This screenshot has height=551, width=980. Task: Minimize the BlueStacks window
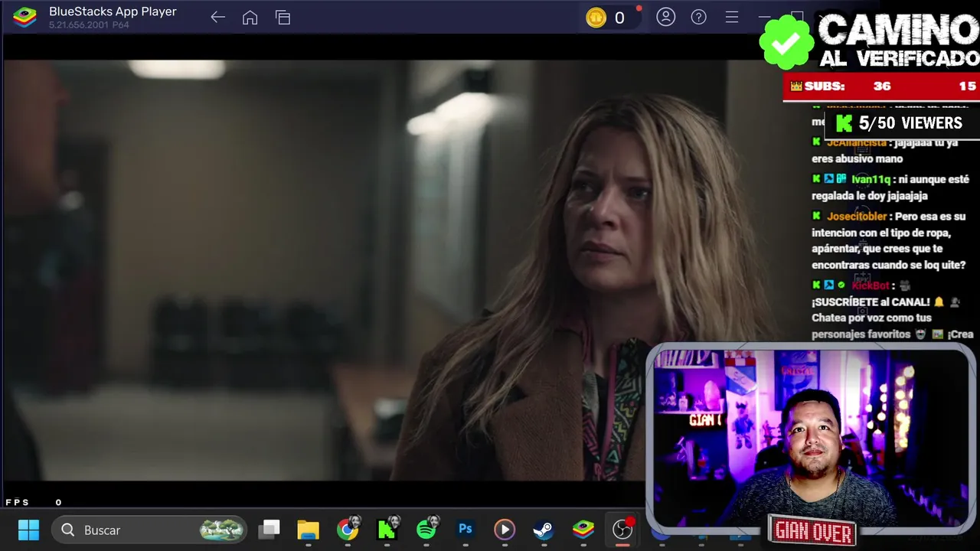coord(764,17)
